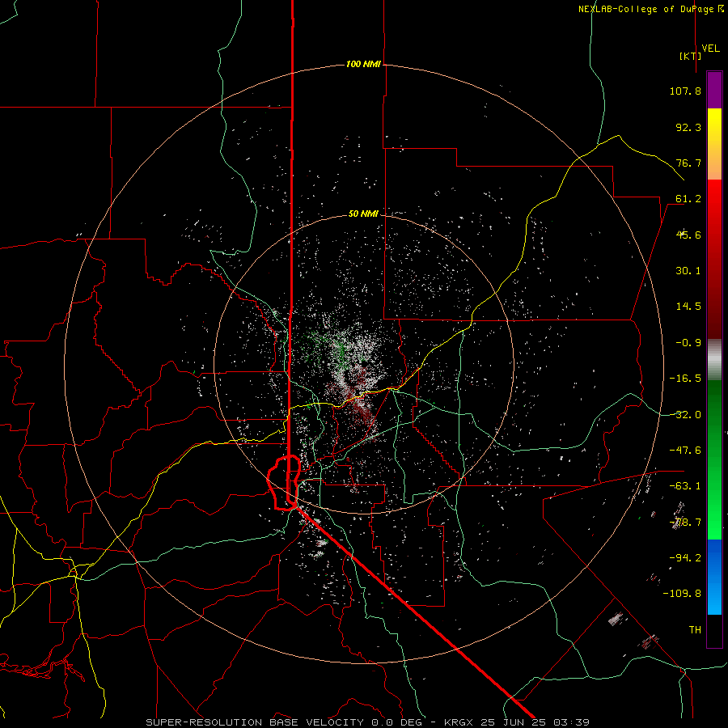Select the -94.2 legend value

click(685, 558)
